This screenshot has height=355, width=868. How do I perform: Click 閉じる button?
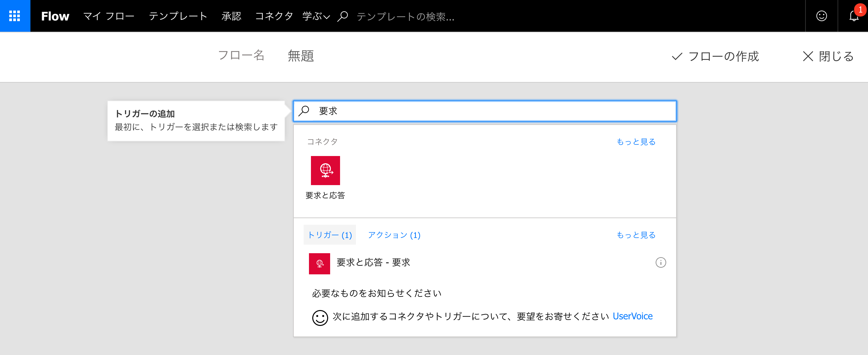pyautogui.click(x=828, y=57)
